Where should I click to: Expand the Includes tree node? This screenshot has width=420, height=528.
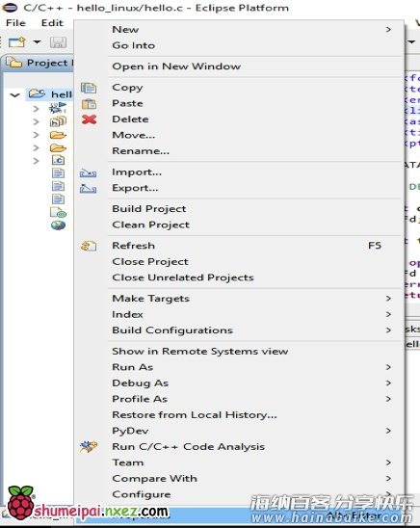click(36, 121)
